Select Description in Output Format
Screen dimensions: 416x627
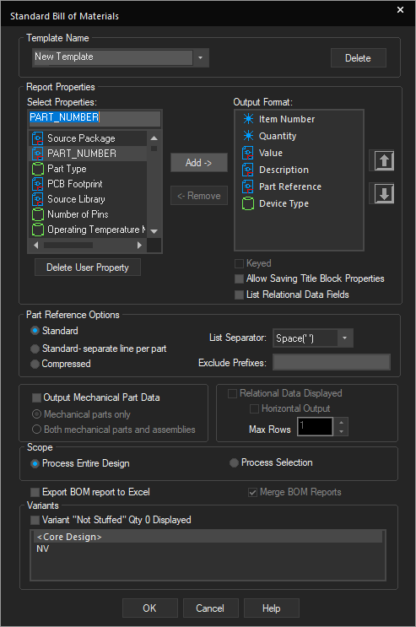(x=299, y=170)
